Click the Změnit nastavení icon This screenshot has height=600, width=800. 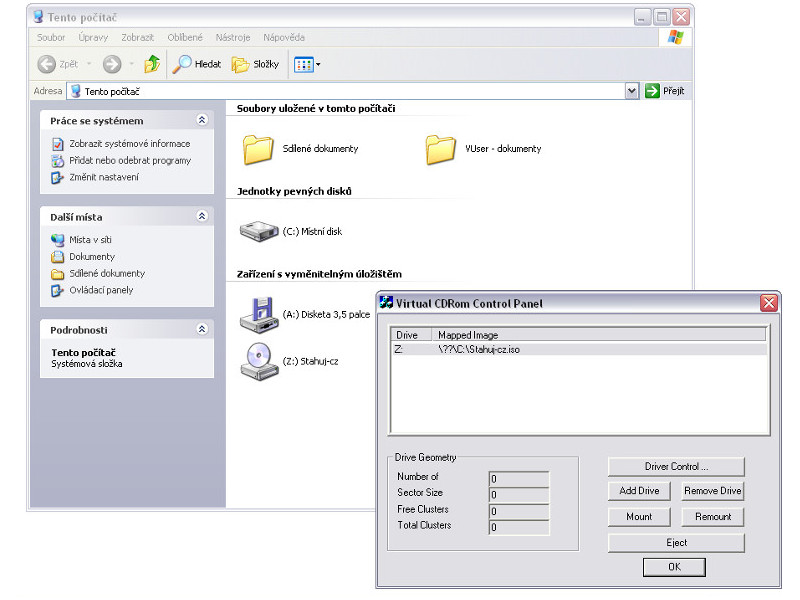(57, 178)
